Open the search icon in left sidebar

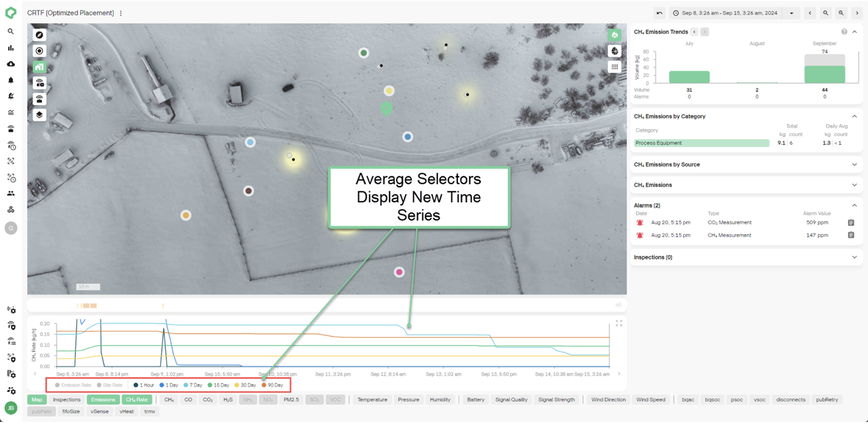11,32
